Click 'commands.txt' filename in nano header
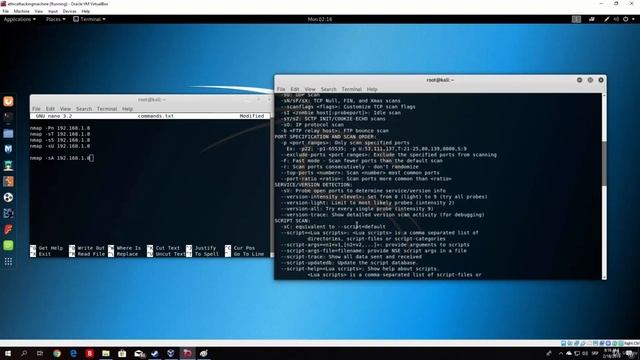The width and height of the screenshot is (640, 360). pos(156,116)
